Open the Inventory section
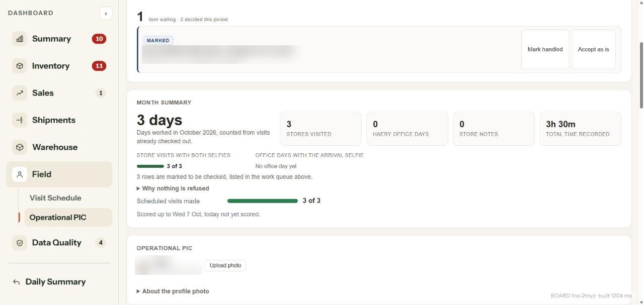644x305 pixels. click(x=59, y=66)
